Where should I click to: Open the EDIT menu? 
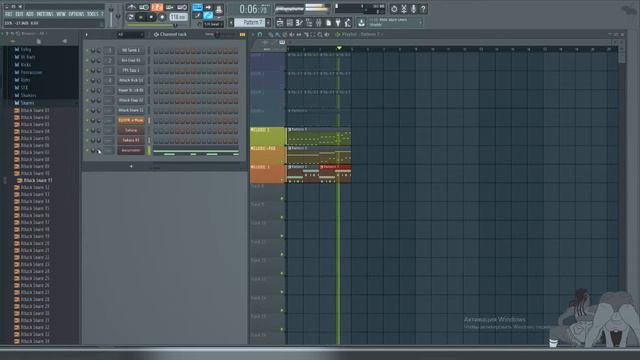19,14
